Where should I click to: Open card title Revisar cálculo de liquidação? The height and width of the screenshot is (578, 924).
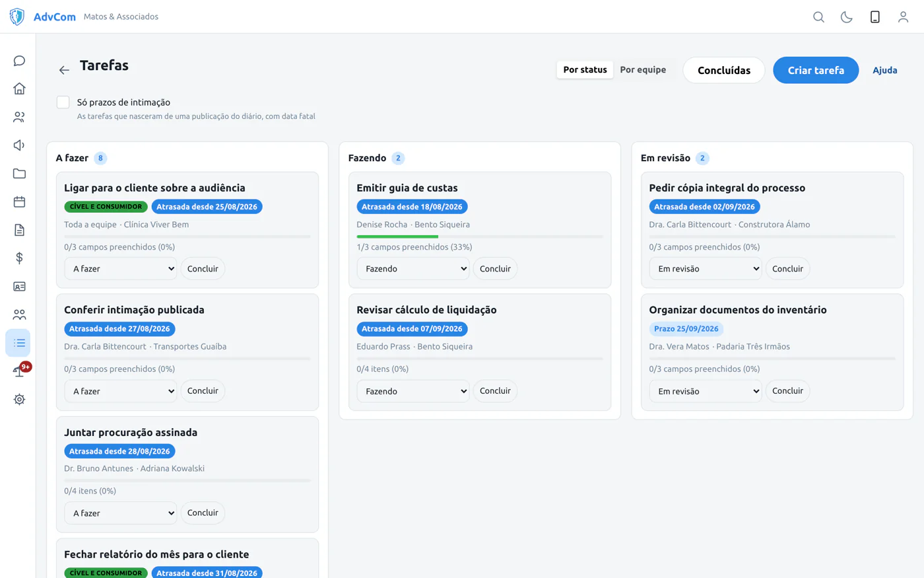tap(426, 310)
